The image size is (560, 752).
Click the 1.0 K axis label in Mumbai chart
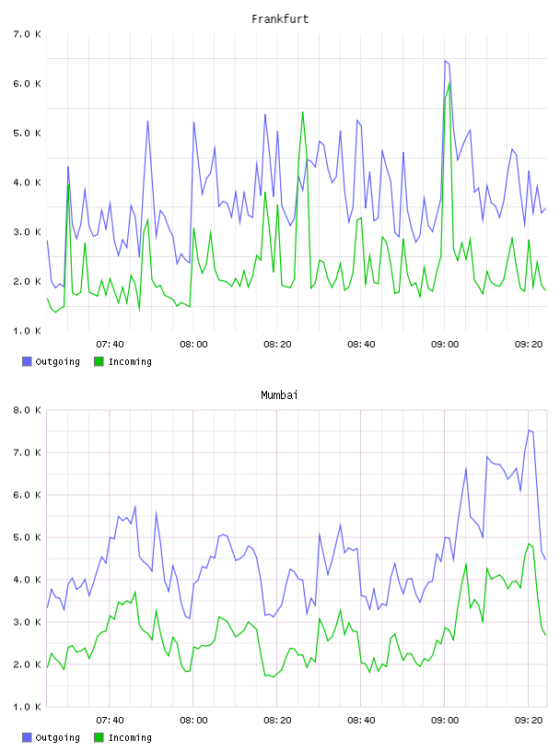click(27, 707)
